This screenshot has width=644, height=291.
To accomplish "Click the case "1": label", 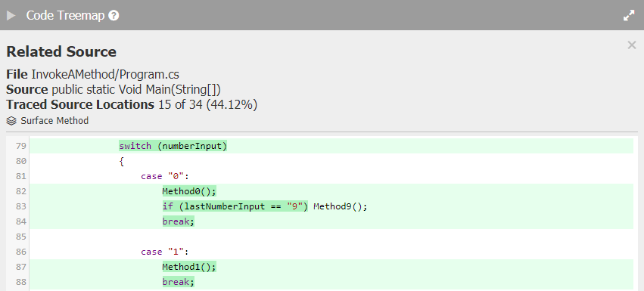I will 165,252.
